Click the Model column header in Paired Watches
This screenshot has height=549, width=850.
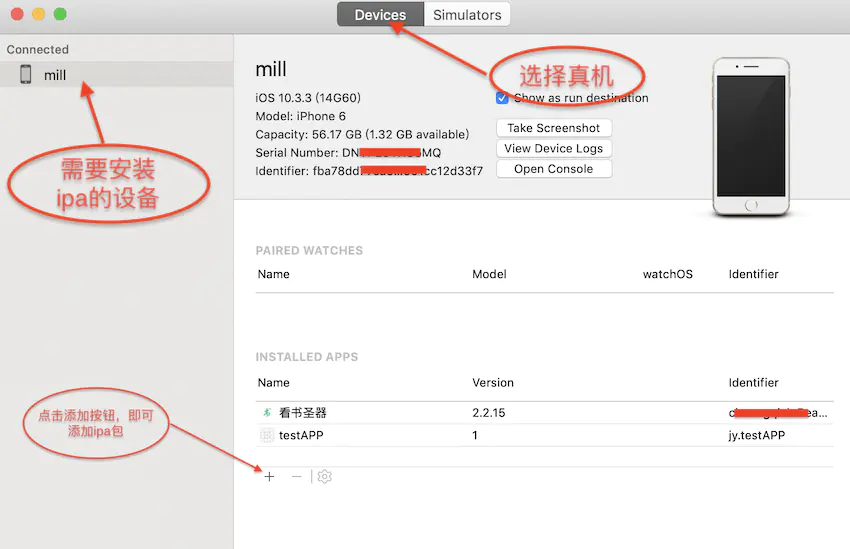tap(489, 274)
